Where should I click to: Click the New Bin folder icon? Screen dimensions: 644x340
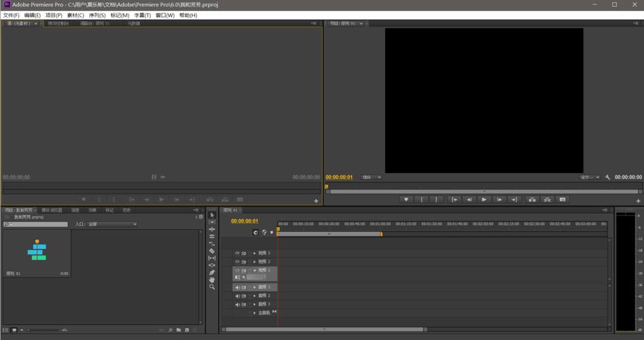point(179,330)
